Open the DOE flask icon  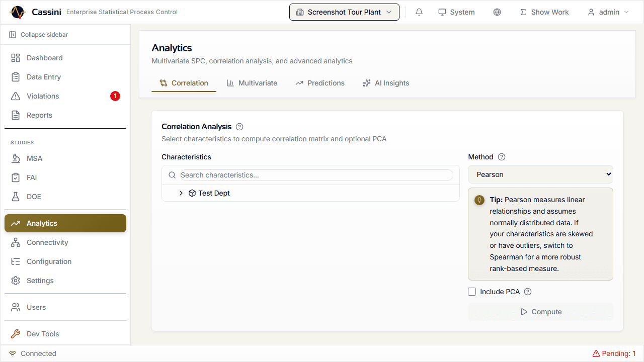coord(16,196)
